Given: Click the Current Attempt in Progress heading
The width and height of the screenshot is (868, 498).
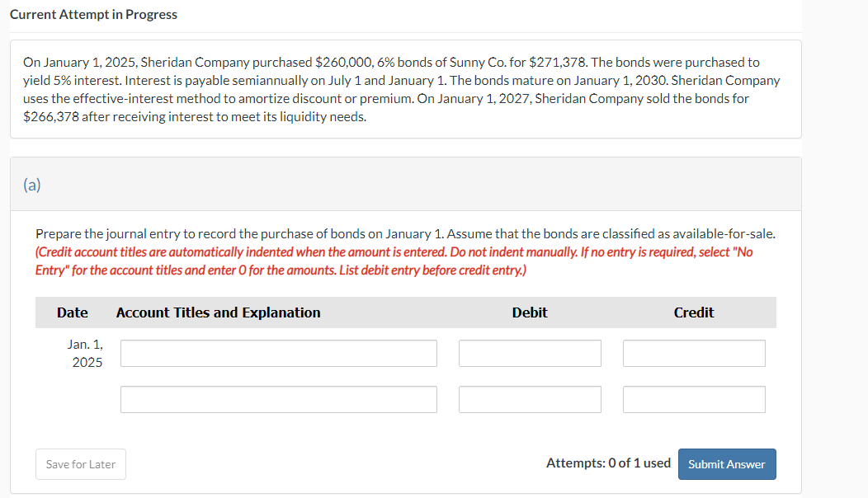Looking at the screenshot, I should point(93,15).
